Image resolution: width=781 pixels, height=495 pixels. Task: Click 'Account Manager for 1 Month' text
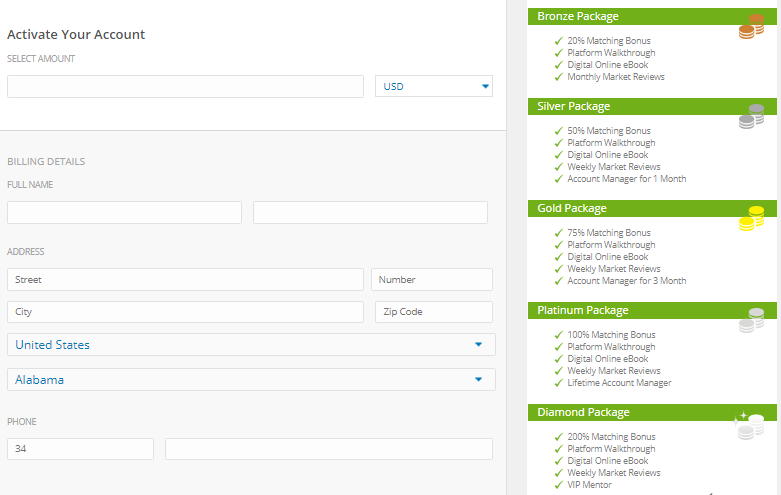627,179
